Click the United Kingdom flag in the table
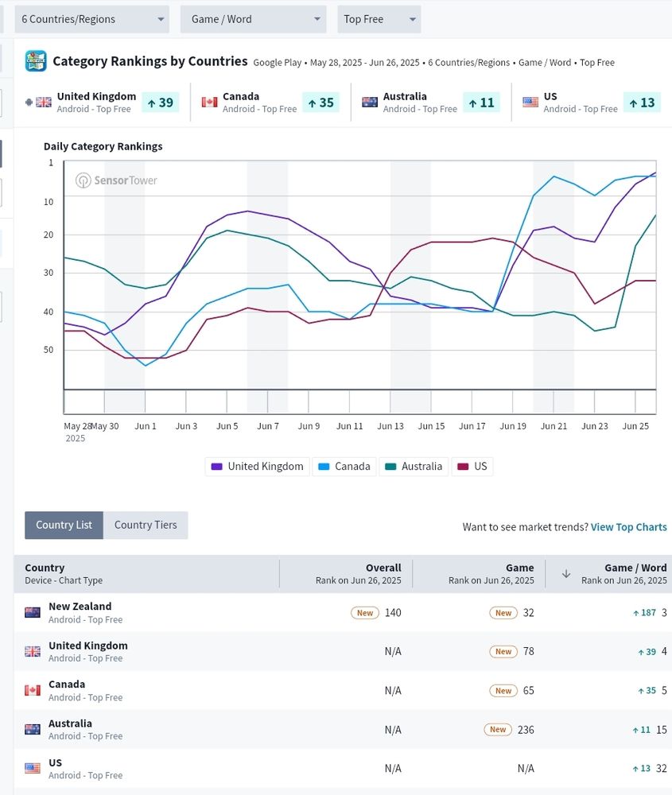The height and width of the screenshot is (795, 672). 33,652
